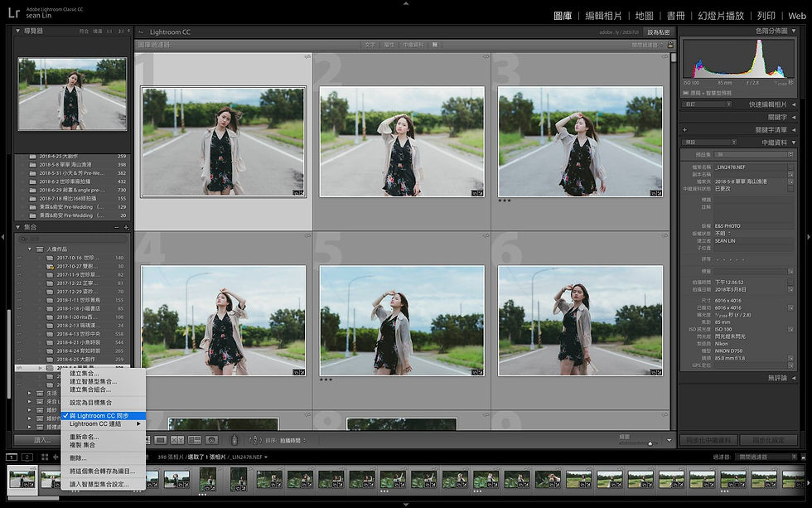Switch to the 地圖 map module
The width and height of the screenshot is (812, 508).
(x=645, y=16)
